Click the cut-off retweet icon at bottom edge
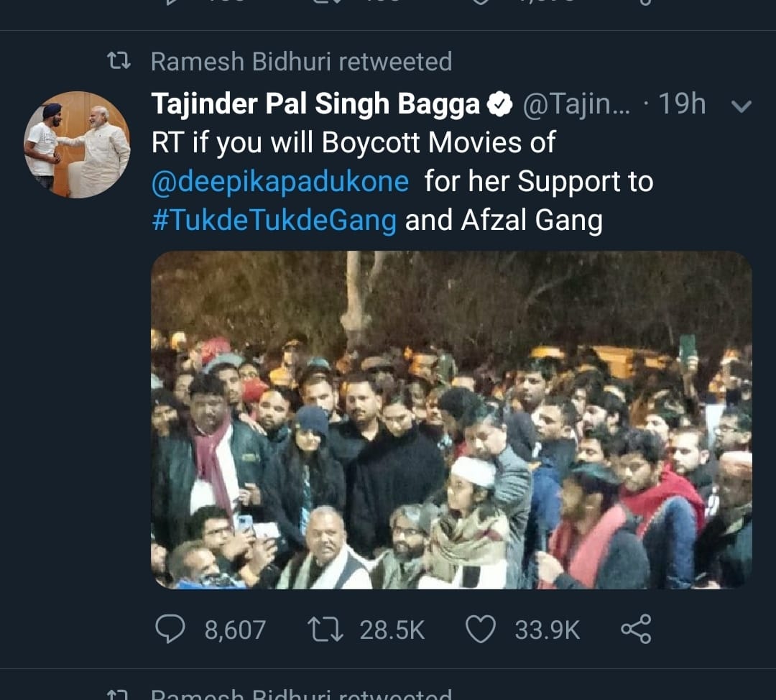 pyautogui.click(x=118, y=695)
